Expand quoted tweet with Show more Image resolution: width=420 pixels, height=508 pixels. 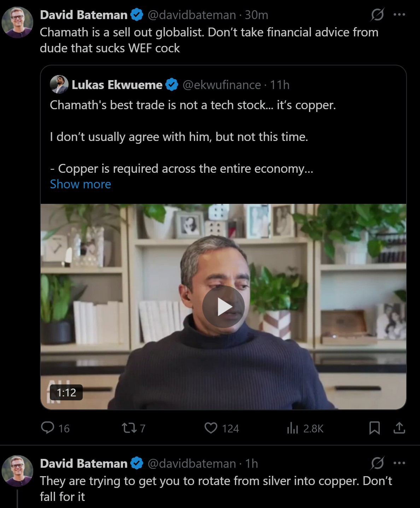(x=80, y=184)
